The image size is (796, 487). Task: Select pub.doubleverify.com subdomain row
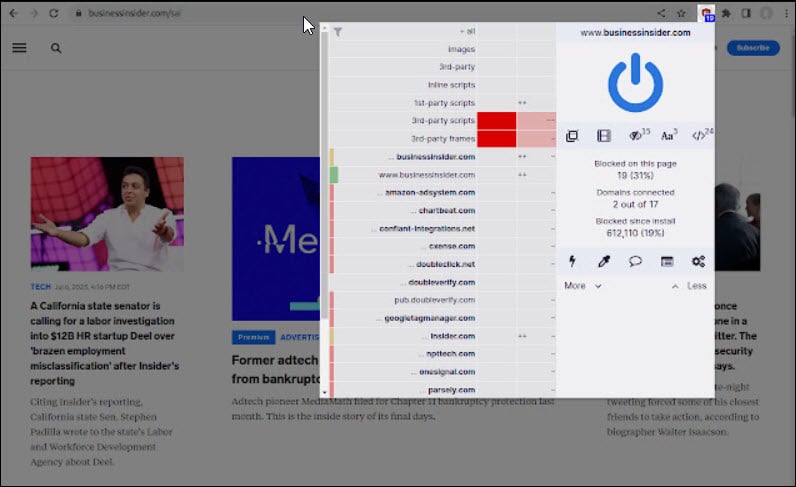442,300
